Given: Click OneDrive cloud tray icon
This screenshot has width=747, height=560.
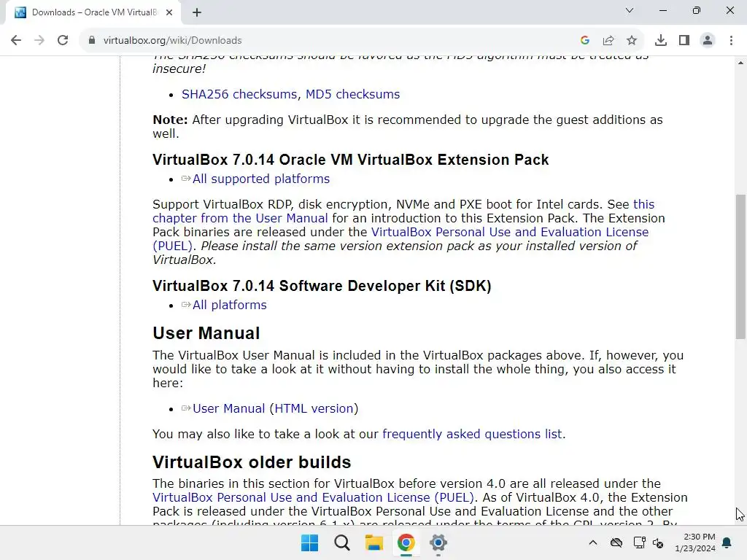Looking at the screenshot, I should pyautogui.click(x=616, y=542).
